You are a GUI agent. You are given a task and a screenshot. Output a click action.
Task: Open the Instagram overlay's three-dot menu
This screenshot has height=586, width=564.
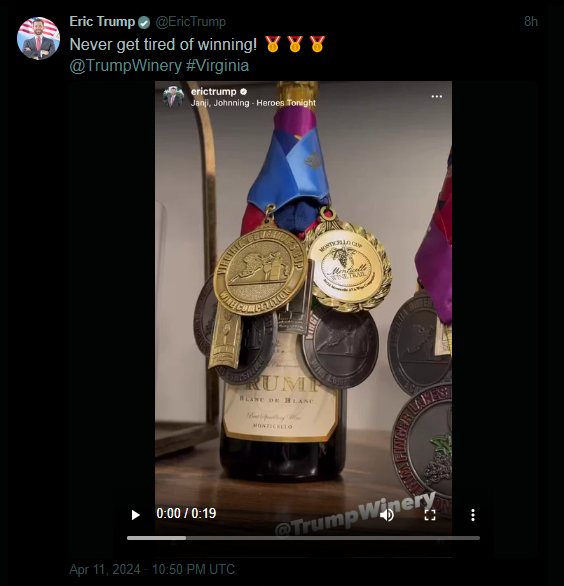437,96
